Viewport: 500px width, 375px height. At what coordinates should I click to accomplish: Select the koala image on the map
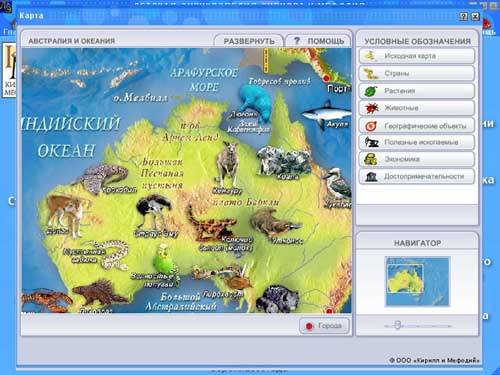coord(283,160)
